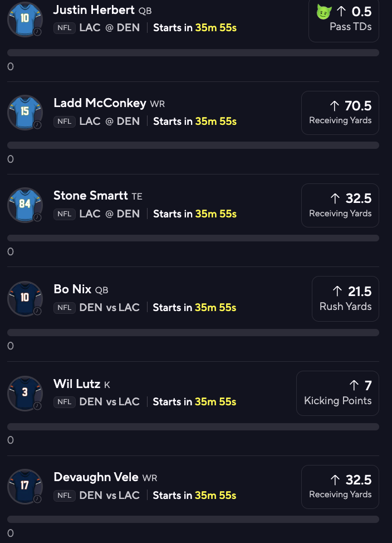Click Devaughn Vele's DEN vs LAC matchup text
Screen dimensions: 392x543
109,495
